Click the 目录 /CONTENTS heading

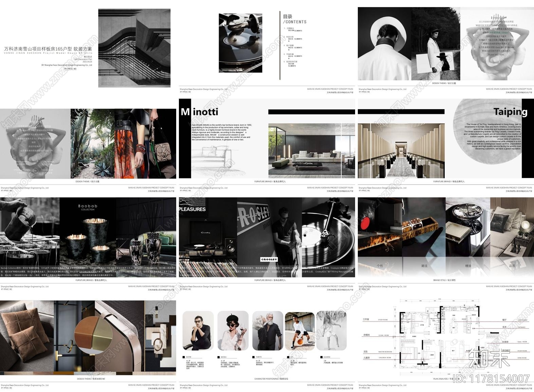pyautogui.click(x=295, y=19)
